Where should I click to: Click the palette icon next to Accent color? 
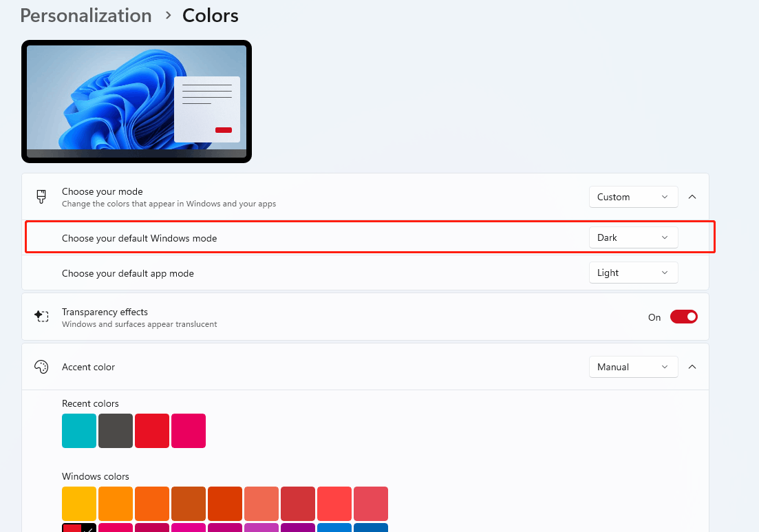click(x=41, y=367)
